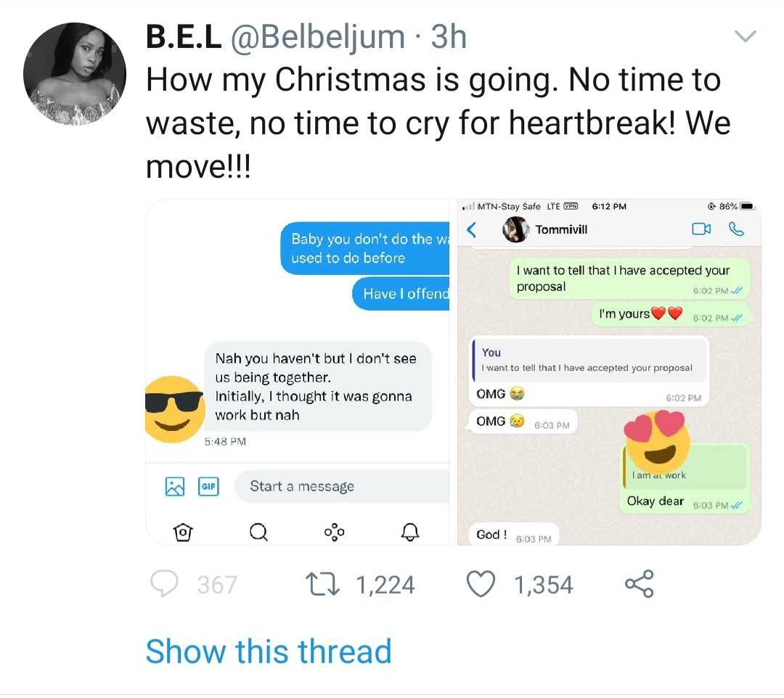The image size is (784, 698).
Task: Tap the home tab icon
Action: (x=184, y=533)
